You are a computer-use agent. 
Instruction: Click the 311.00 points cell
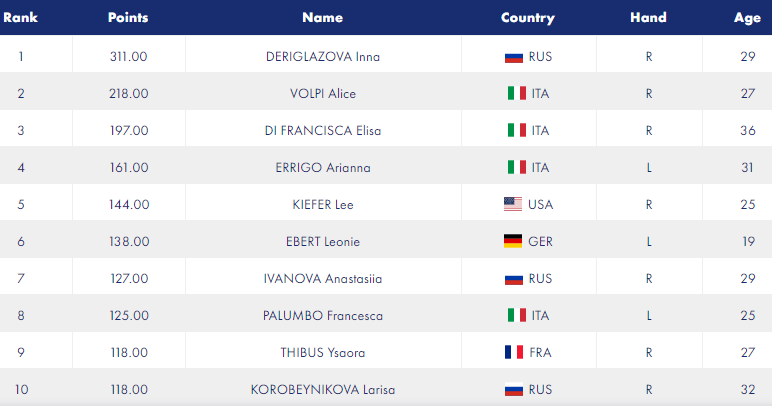(x=129, y=57)
